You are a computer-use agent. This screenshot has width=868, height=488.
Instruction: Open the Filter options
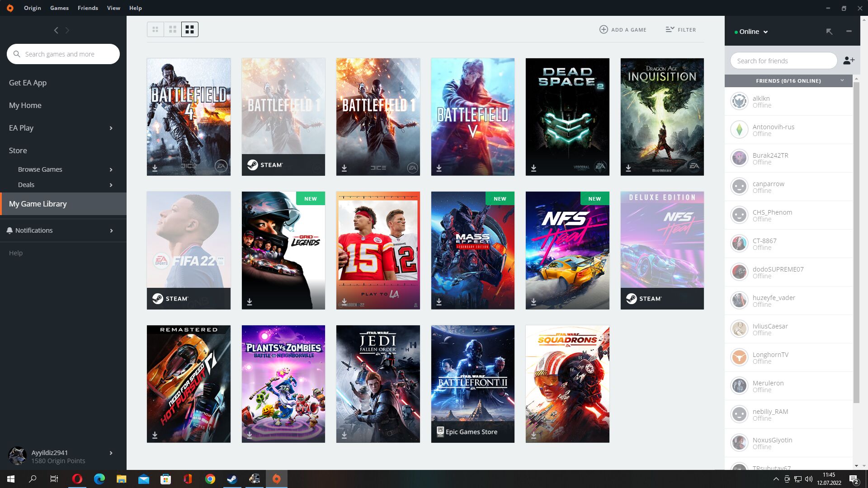[680, 29]
